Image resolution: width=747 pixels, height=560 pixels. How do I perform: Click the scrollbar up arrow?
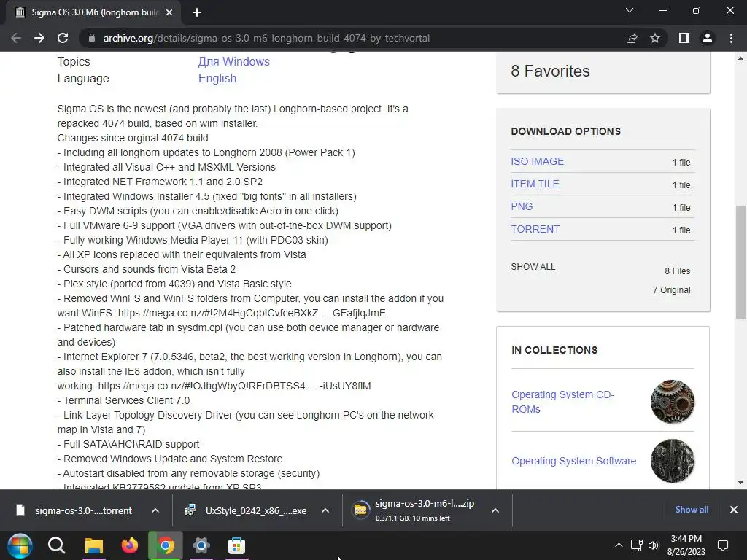click(x=740, y=58)
